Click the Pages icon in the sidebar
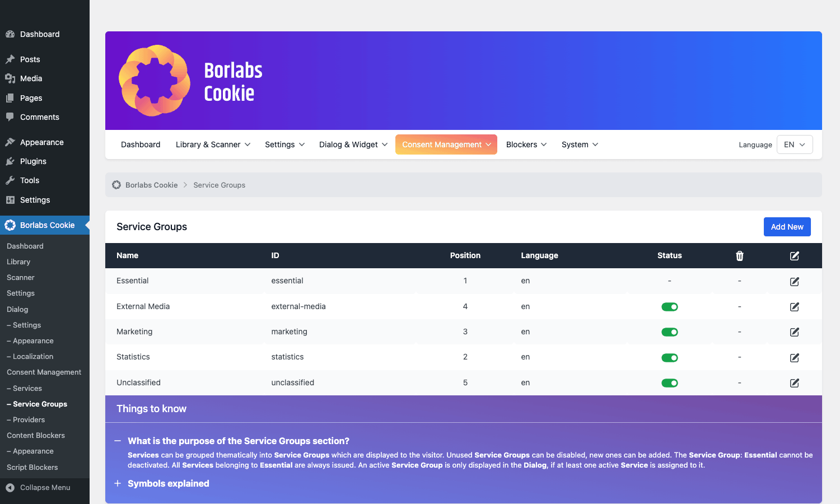Screen dimensions: 840x504 tap(10, 98)
